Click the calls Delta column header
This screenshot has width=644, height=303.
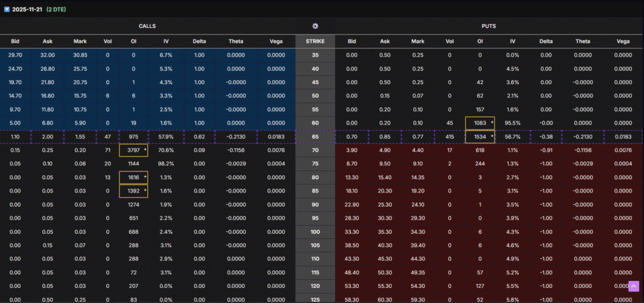point(199,41)
